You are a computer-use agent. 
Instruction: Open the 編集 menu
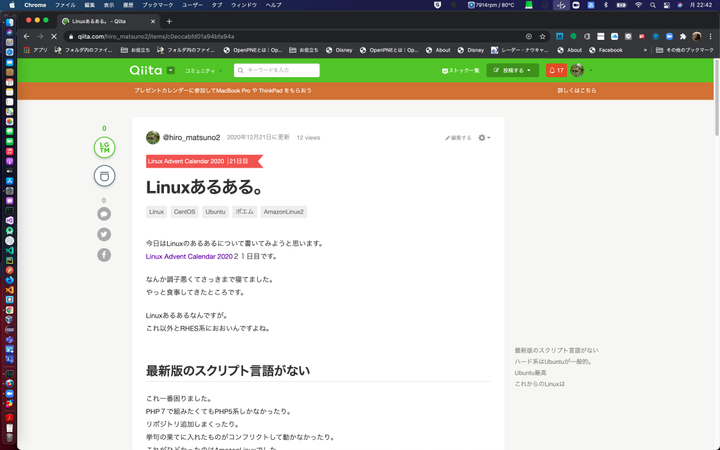[x=90, y=5]
